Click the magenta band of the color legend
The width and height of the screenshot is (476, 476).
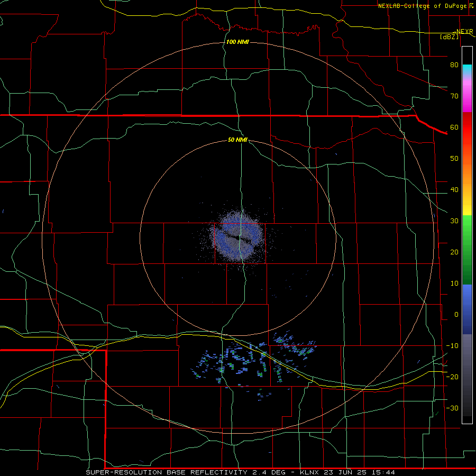coord(467,97)
